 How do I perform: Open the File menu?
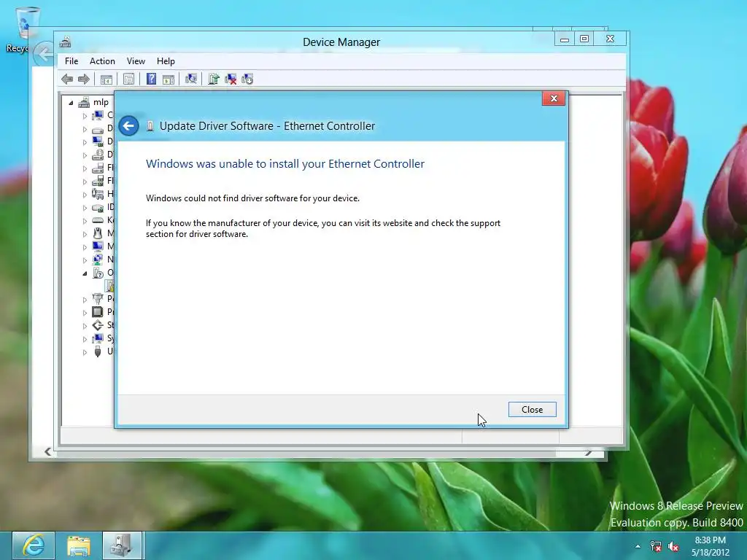point(71,61)
